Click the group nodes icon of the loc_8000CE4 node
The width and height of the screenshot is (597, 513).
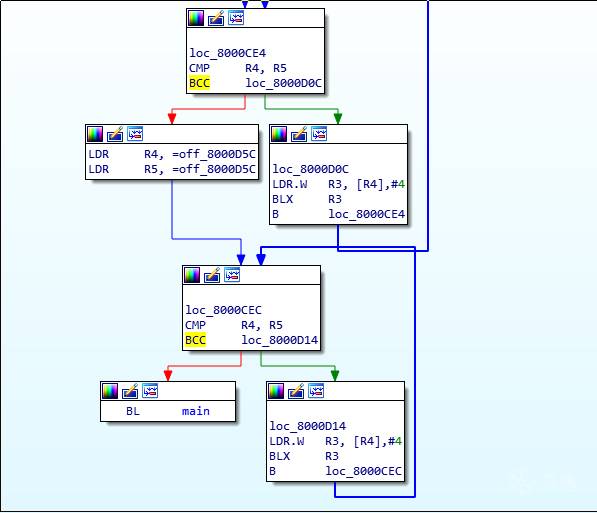[236, 18]
